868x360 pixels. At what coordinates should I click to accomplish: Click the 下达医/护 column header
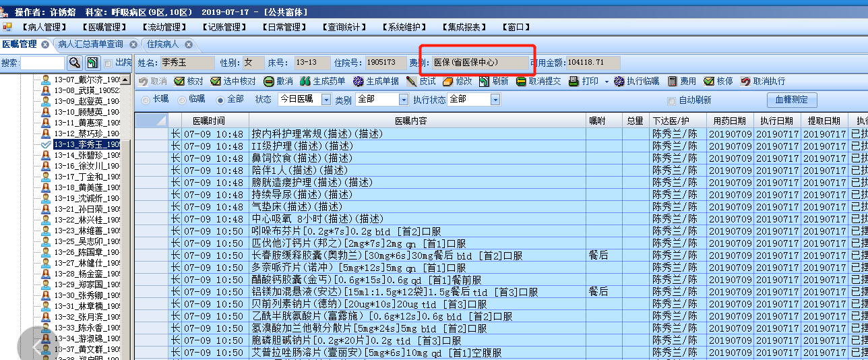tap(677, 121)
